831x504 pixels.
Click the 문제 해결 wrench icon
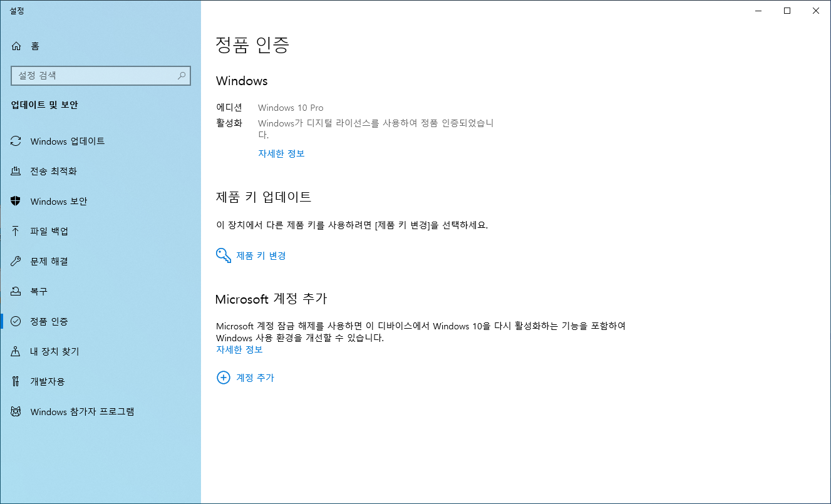coord(16,261)
